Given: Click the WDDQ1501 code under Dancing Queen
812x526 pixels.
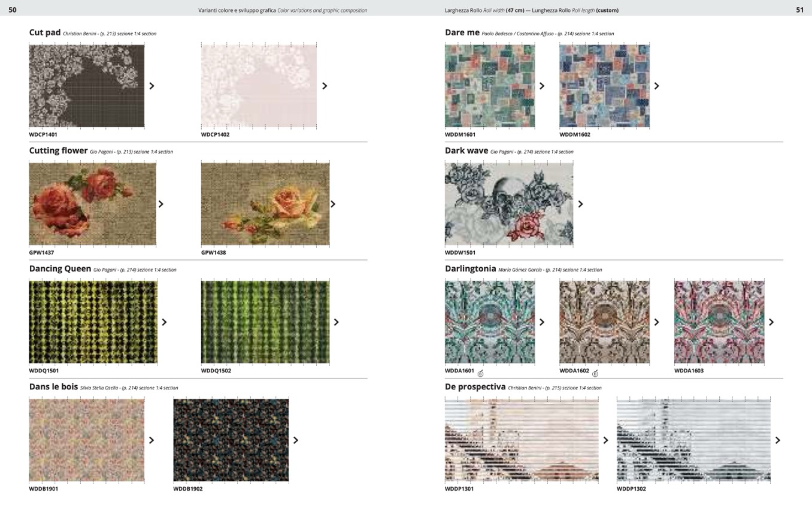Looking at the screenshot, I should (44, 371).
